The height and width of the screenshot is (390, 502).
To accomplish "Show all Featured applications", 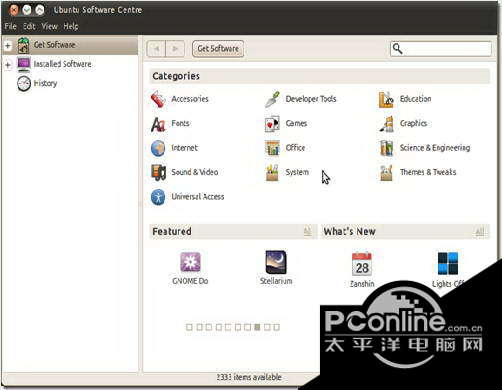I will [x=307, y=231].
